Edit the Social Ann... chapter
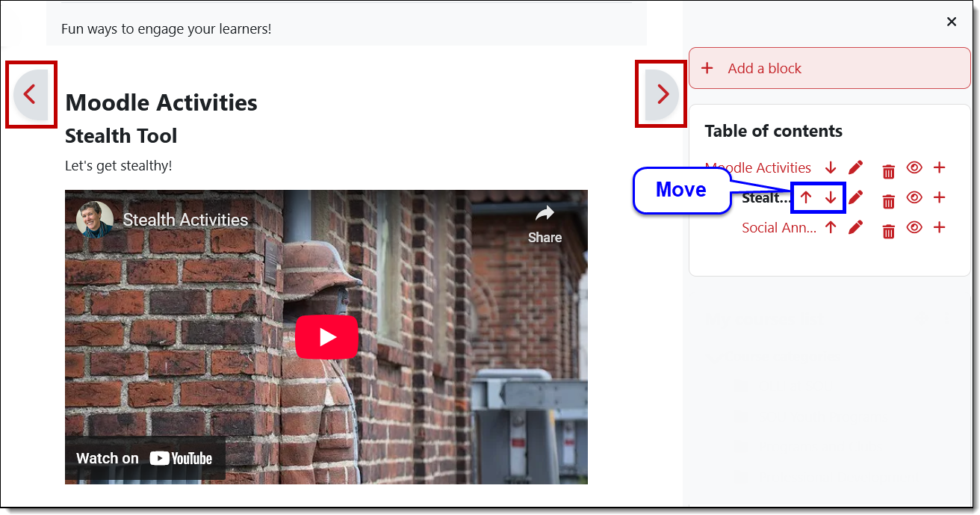 856,227
